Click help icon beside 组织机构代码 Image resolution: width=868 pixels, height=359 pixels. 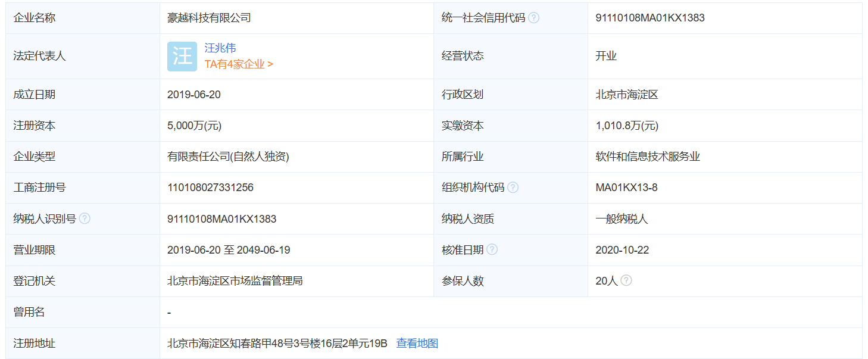(513, 188)
